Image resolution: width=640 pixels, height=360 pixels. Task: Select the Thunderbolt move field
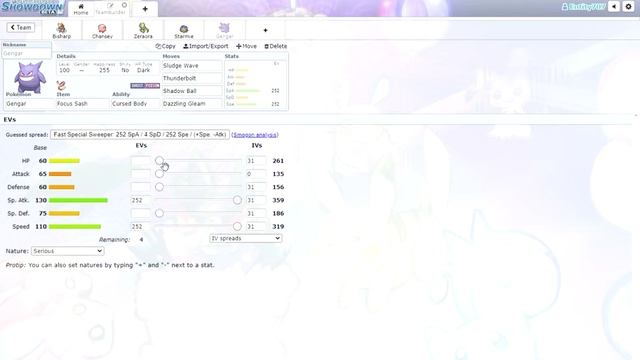pyautogui.click(x=192, y=78)
